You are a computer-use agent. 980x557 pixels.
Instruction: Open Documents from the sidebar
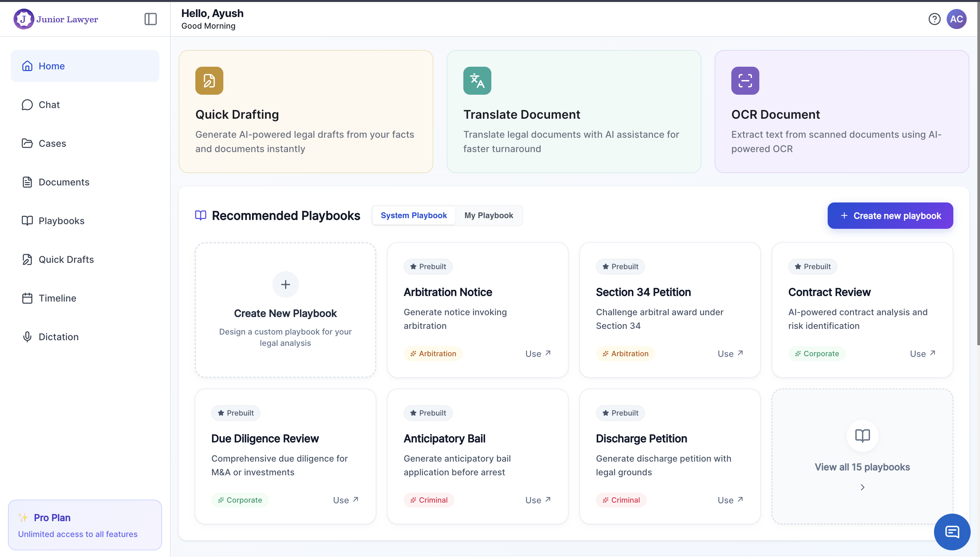tap(85, 182)
